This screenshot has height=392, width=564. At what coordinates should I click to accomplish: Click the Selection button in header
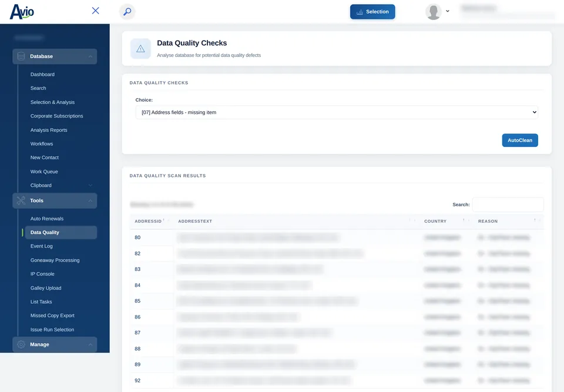(x=372, y=12)
